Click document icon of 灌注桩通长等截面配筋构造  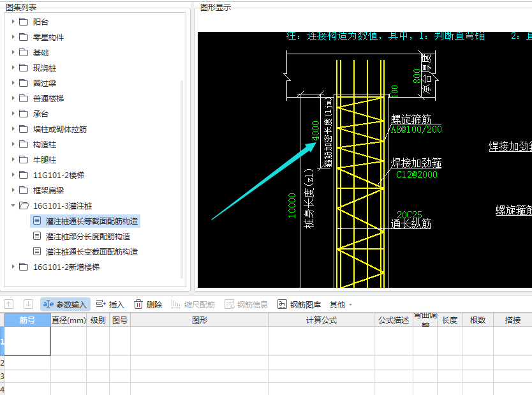[x=37, y=221]
